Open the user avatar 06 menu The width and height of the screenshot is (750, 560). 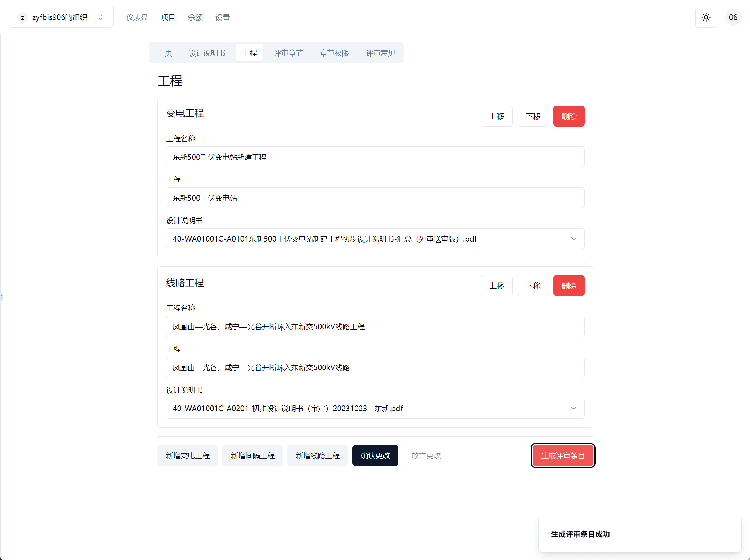733,17
